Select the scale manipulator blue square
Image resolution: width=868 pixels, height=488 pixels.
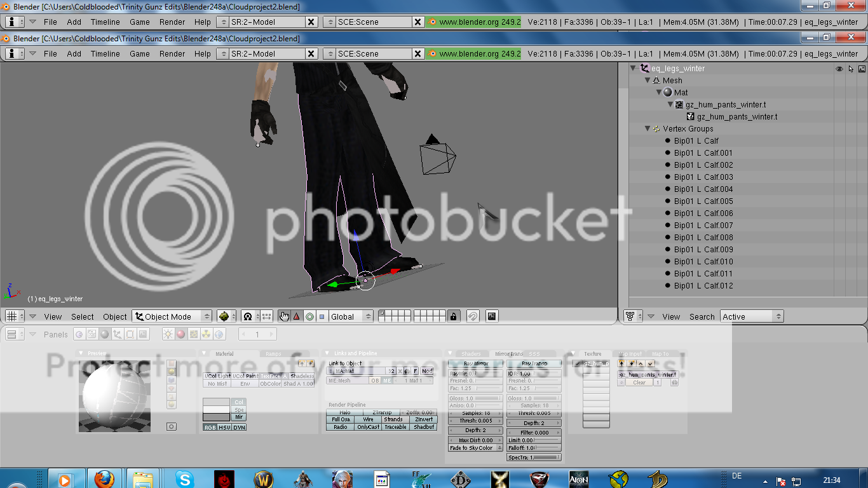[x=322, y=316]
